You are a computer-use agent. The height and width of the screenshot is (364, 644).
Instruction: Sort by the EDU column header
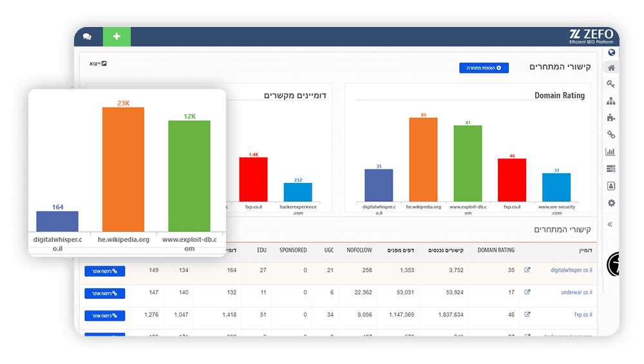click(x=261, y=250)
